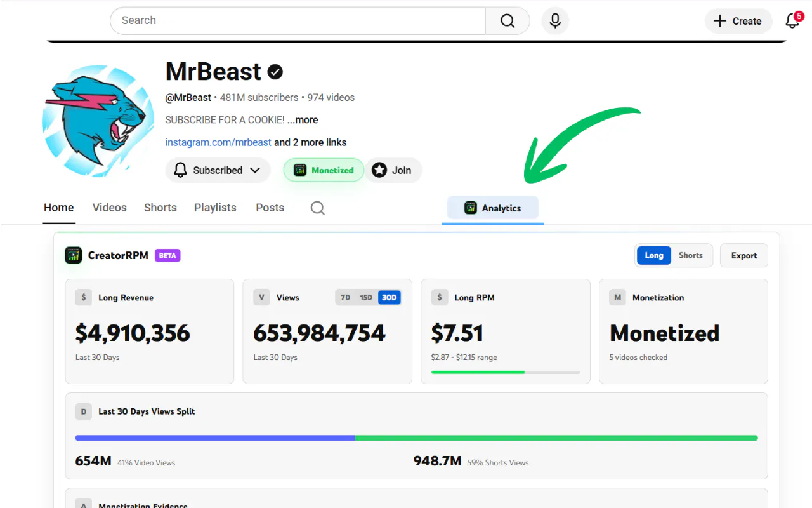The width and height of the screenshot is (812, 508).
Task: Click the $7.51 RPM value
Action: pyautogui.click(x=457, y=333)
